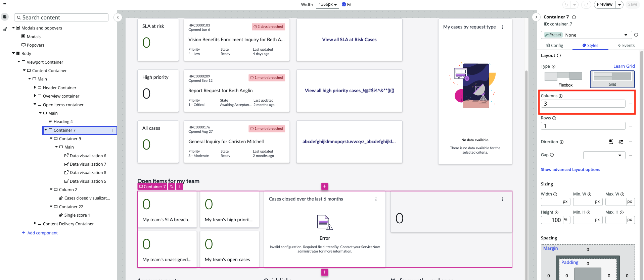Toggle the Fit checkbox
Image resolution: width=644 pixels, height=280 pixels.
click(x=344, y=4)
